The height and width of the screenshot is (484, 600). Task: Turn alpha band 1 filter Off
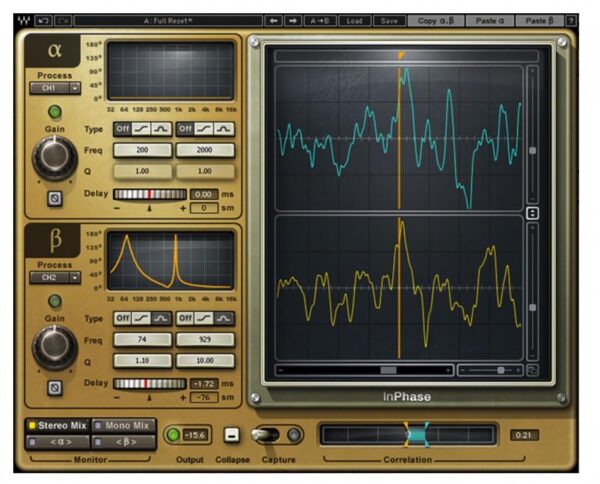click(122, 129)
